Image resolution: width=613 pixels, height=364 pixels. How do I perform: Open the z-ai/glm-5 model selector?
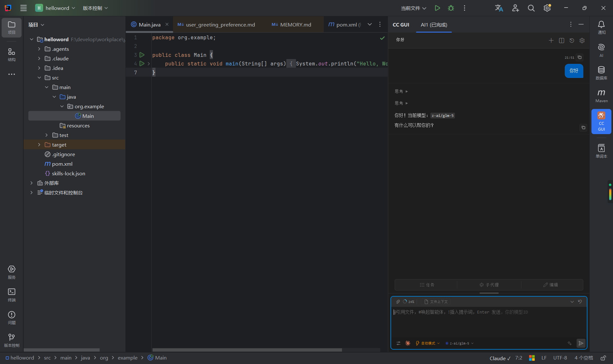click(459, 343)
